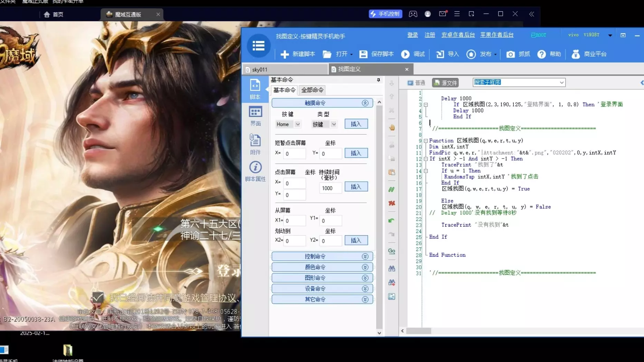Collapse the emulator side panel with double chevron
Screen dimensions: 644x362
tap(531, 14)
